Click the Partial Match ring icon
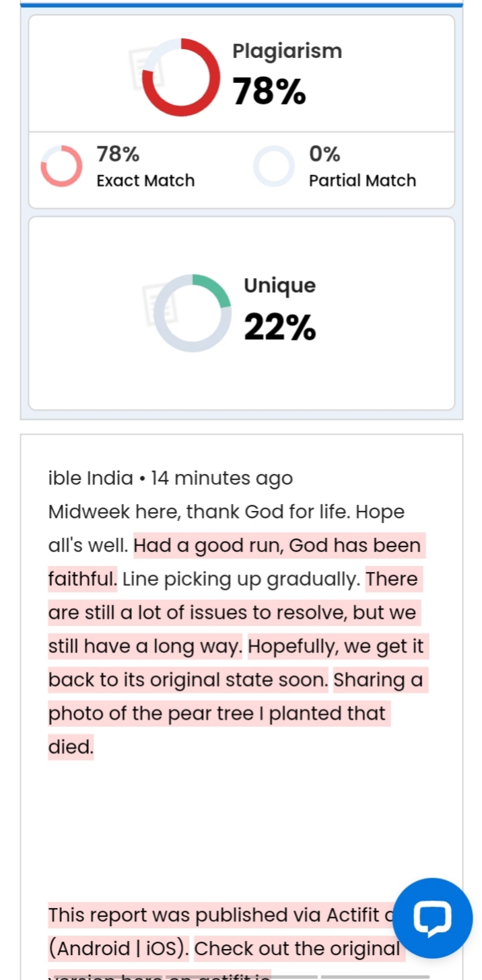Viewport: 482px width, 980px height. click(274, 166)
